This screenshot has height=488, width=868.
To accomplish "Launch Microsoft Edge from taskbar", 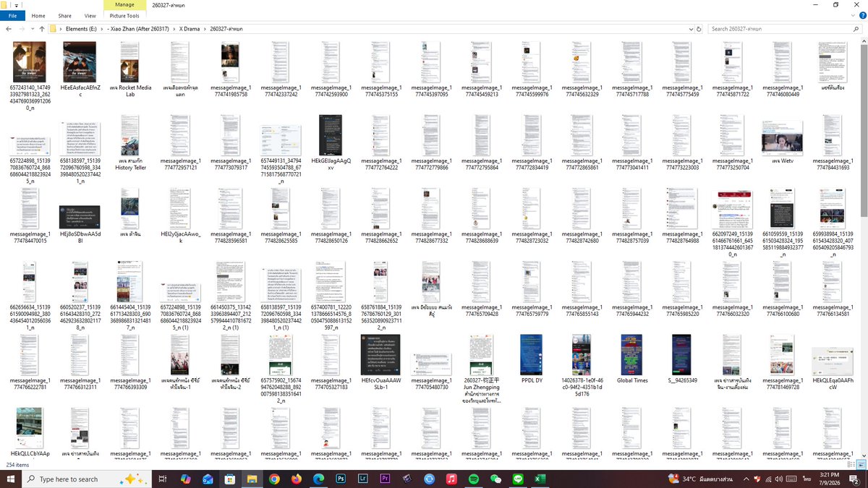I will pos(318,479).
